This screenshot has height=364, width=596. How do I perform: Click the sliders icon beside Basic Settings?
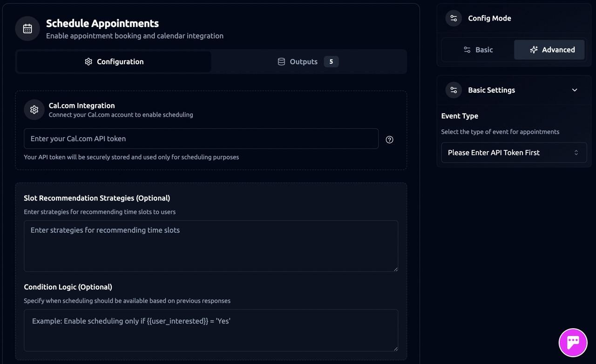(454, 90)
